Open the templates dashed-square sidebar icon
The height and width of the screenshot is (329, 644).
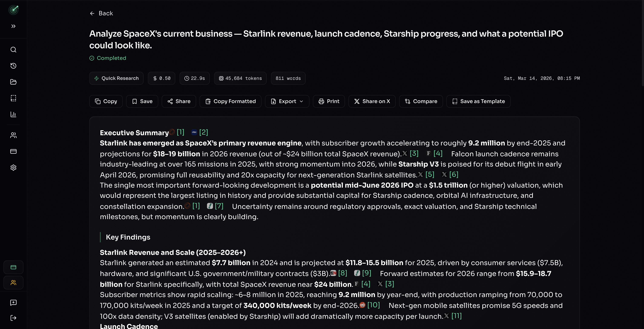click(x=13, y=98)
